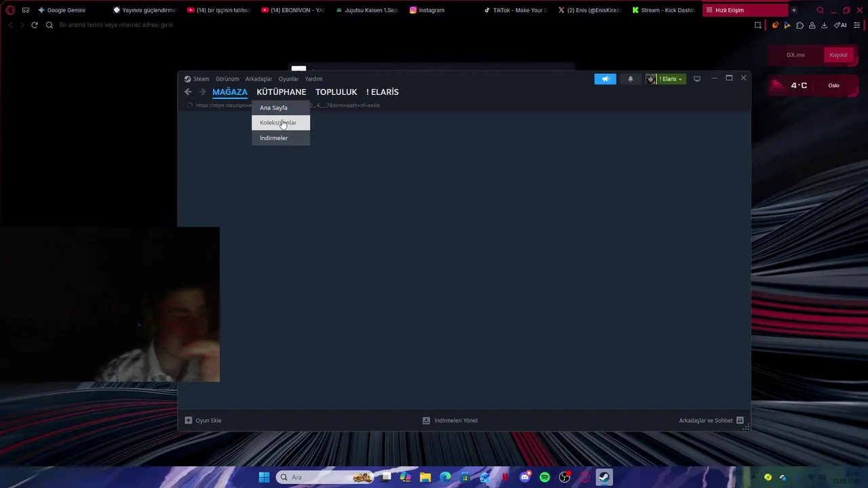This screenshot has height=488, width=868.
Task: Go forward with Steam's forward arrow
Action: (202, 91)
